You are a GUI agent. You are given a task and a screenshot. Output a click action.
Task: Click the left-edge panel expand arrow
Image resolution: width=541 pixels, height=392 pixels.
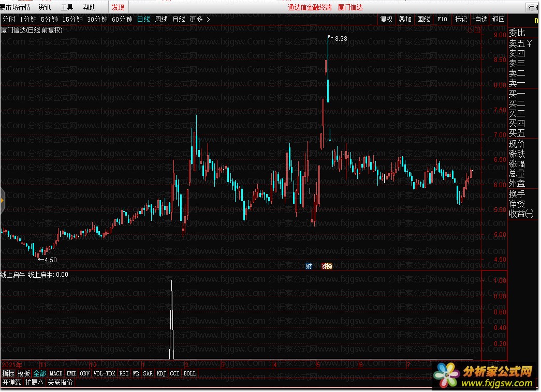[2, 200]
